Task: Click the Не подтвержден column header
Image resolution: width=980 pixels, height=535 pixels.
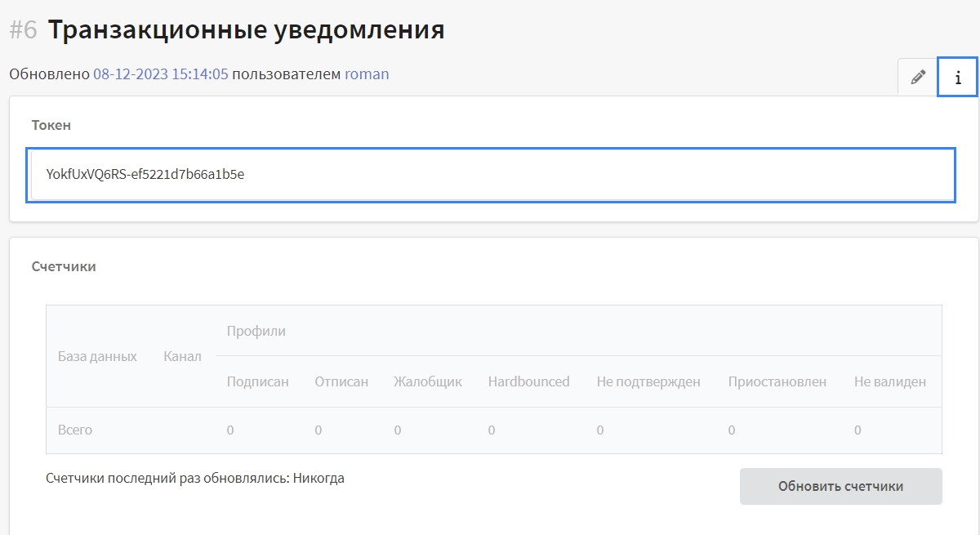Action: [x=648, y=381]
